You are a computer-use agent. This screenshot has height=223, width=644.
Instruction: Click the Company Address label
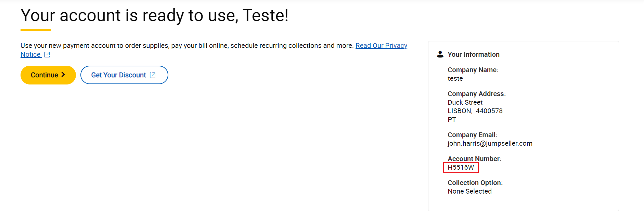pyautogui.click(x=476, y=94)
